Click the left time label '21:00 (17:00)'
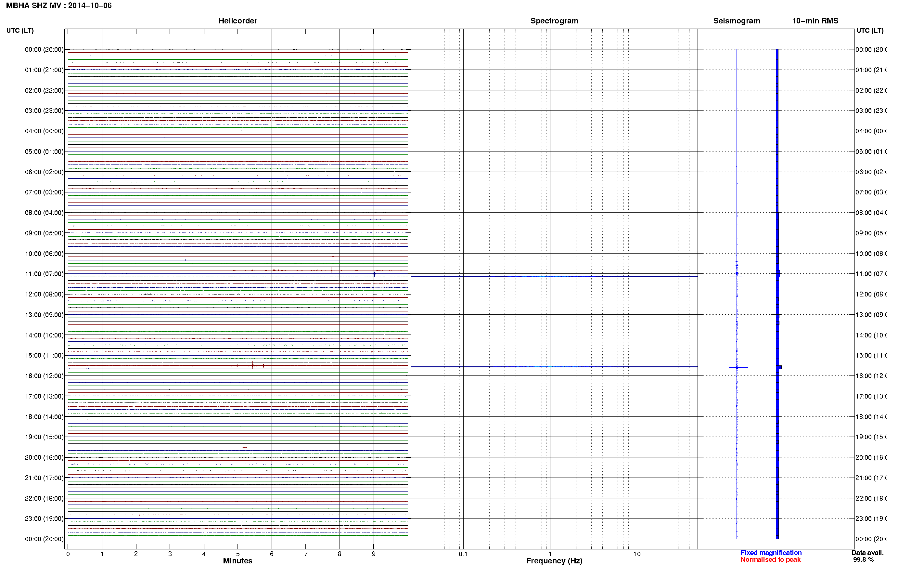The image size is (924, 578). tap(44, 478)
